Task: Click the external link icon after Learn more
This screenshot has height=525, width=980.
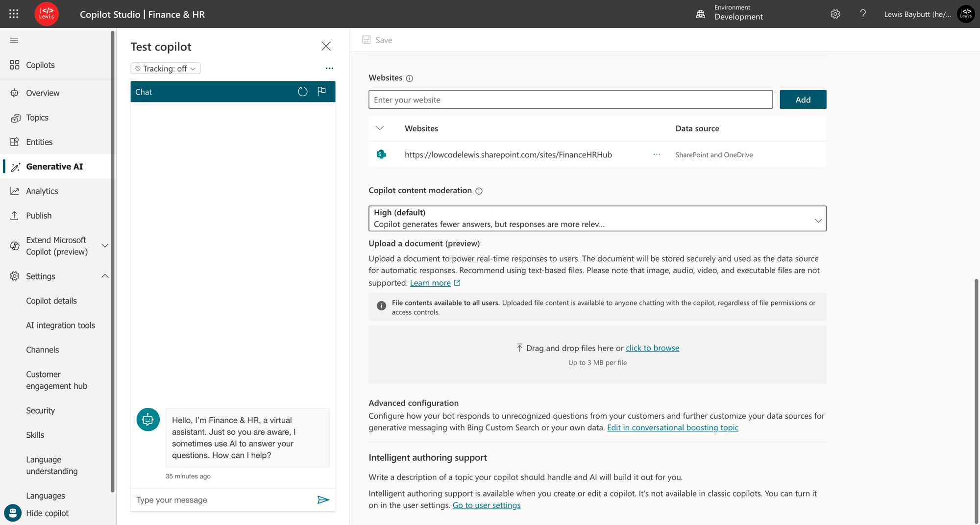Action: tap(457, 283)
